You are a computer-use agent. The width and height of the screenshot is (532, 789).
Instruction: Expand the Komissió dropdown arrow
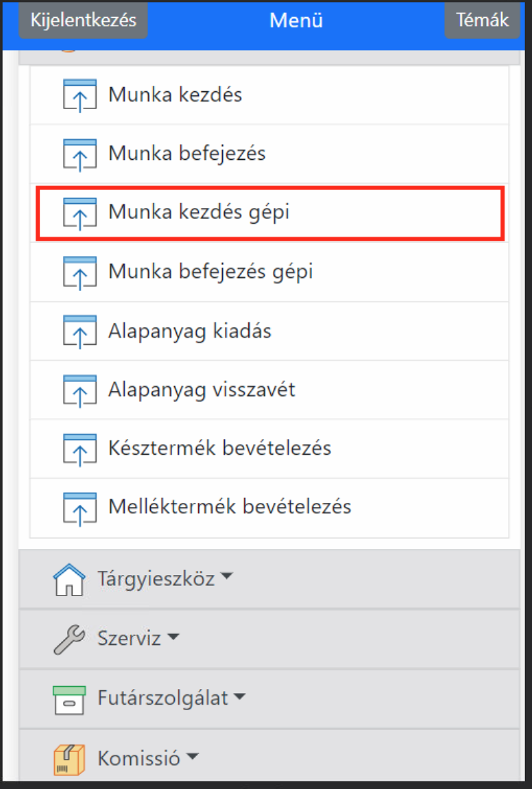click(193, 757)
